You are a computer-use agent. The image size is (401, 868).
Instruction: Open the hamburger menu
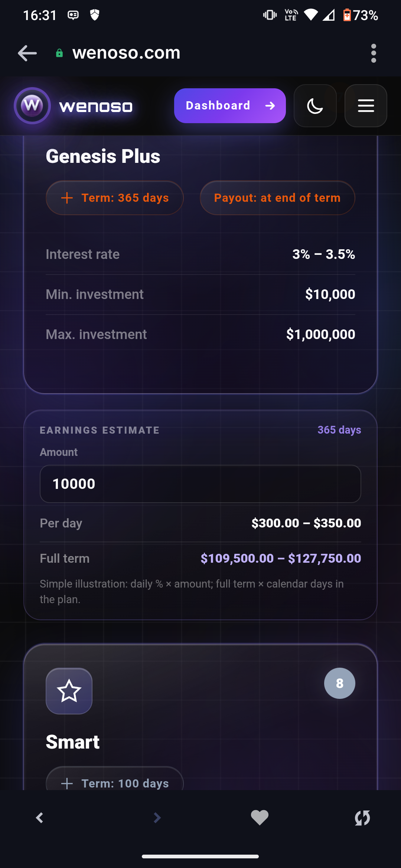coord(366,106)
